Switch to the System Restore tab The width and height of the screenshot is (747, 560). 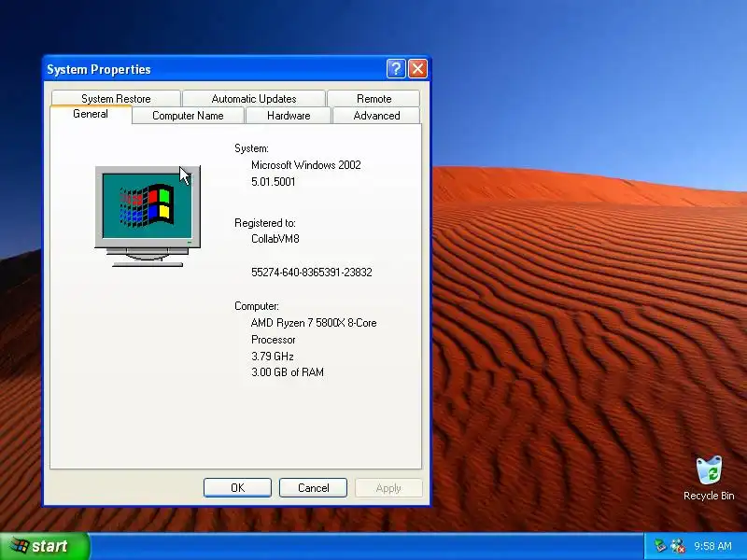point(116,99)
